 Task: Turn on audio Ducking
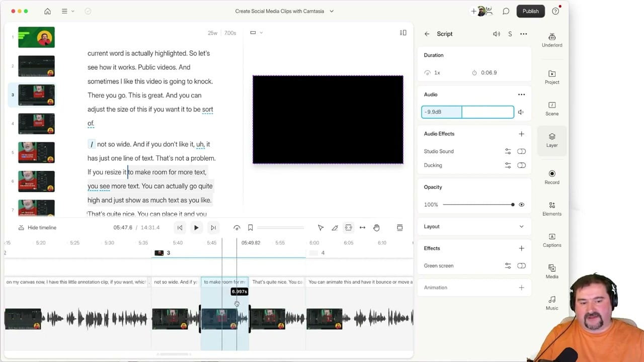pyautogui.click(x=521, y=165)
